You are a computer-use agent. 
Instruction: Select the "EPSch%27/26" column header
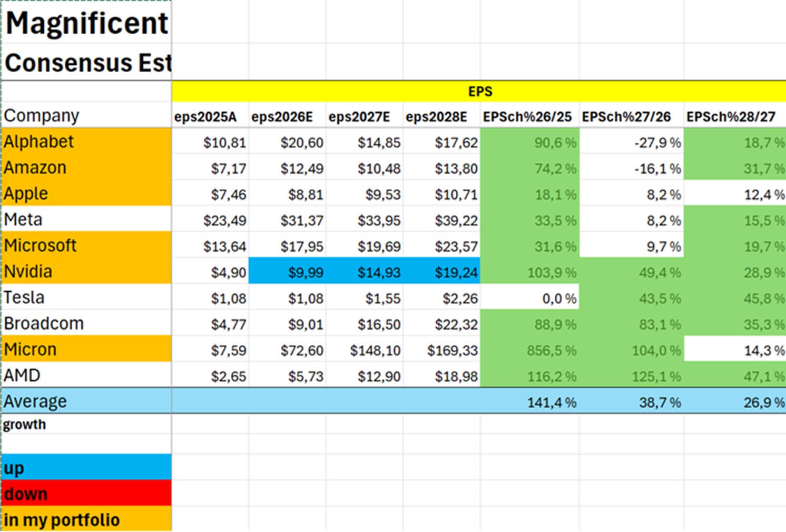point(632,116)
